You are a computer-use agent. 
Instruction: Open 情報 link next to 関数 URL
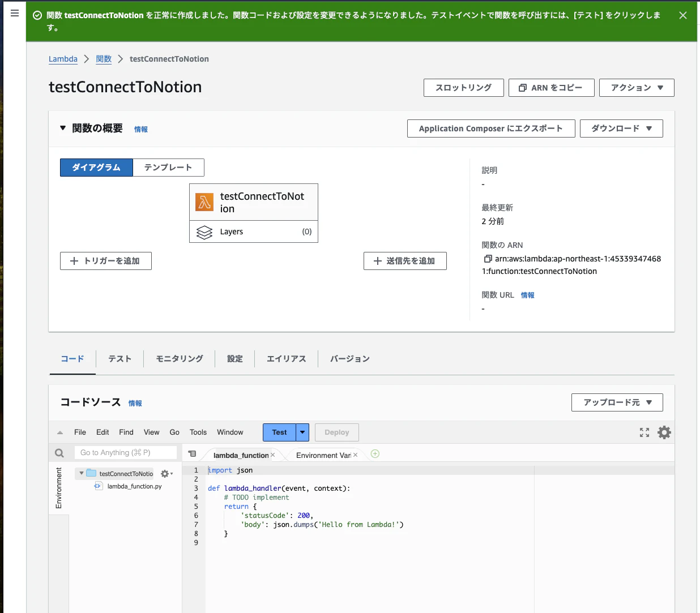[528, 295]
